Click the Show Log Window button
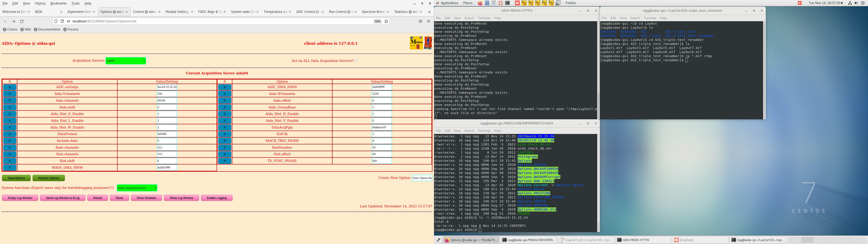 point(181,198)
